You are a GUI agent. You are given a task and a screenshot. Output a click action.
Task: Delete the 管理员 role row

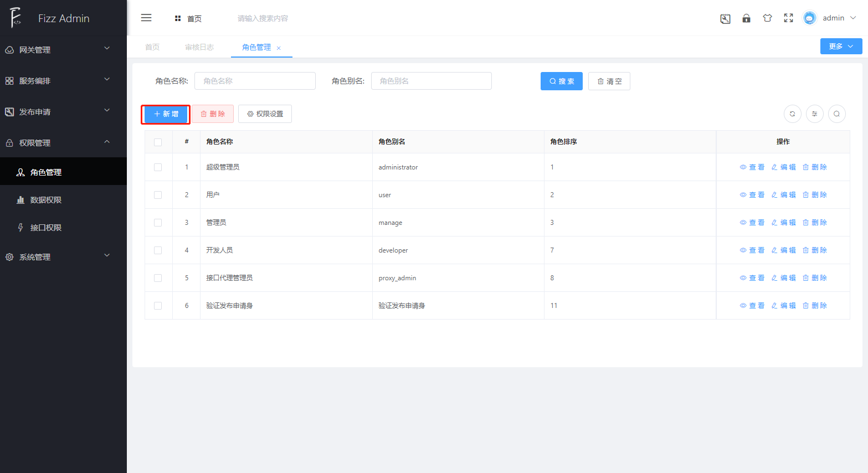point(815,223)
